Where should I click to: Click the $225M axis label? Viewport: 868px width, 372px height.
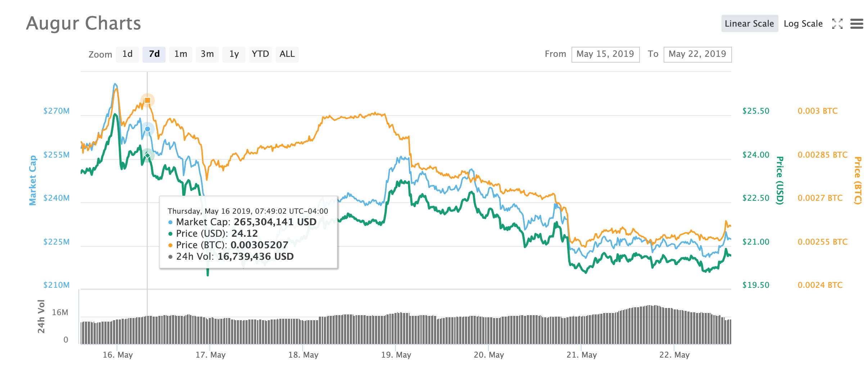[x=56, y=242]
